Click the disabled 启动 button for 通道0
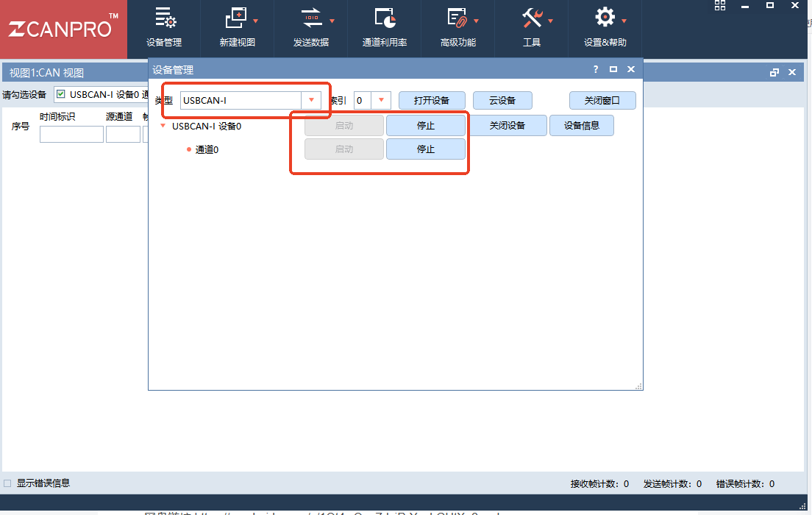The height and width of the screenshot is (515, 812). [344, 149]
